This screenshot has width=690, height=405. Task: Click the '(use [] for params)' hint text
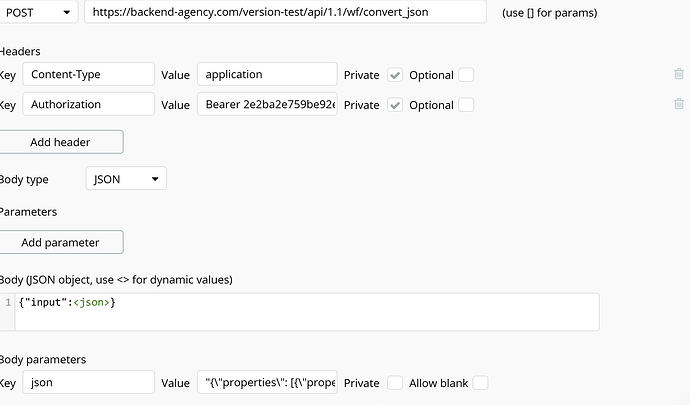[x=550, y=13]
